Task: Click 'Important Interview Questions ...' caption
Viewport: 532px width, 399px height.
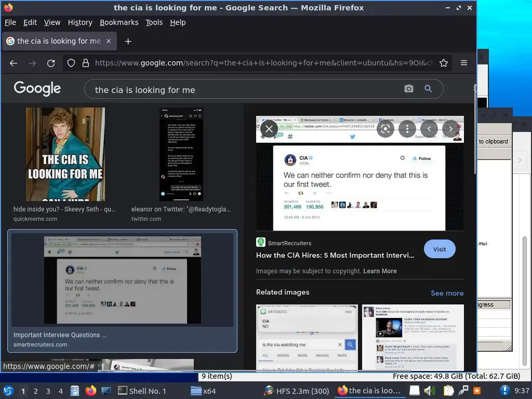Action: pyautogui.click(x=60, y=335)
